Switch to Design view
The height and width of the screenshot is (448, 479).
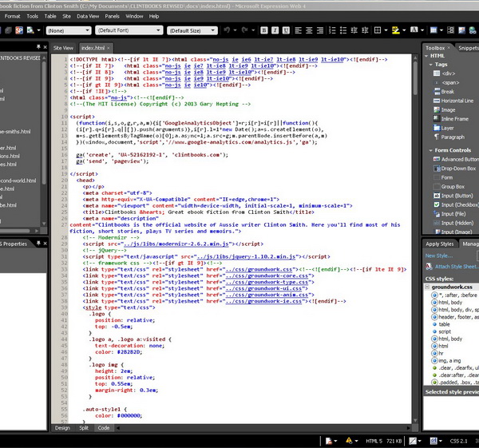point(62,428)
